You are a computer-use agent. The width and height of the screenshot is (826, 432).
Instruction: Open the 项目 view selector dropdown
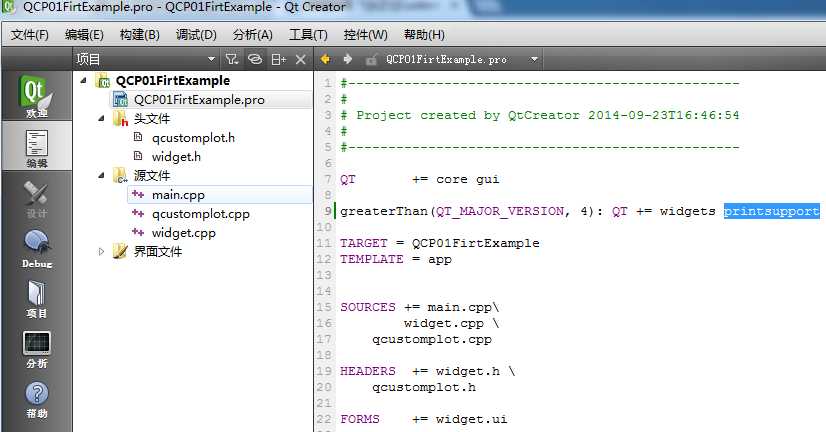211,59
